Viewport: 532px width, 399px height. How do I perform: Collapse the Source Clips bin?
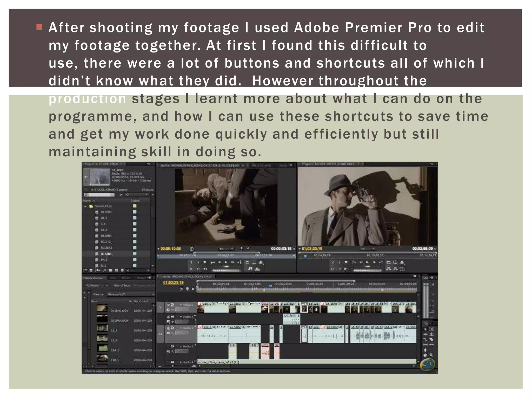coord(85,206)
